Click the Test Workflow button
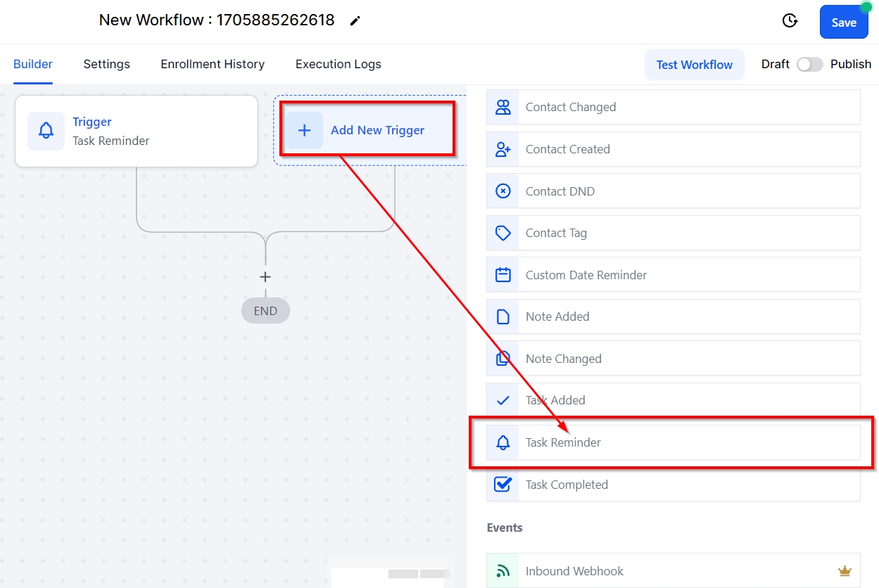Screen dimensions: 879x588 pyautogui.click(x=694, y=65)
